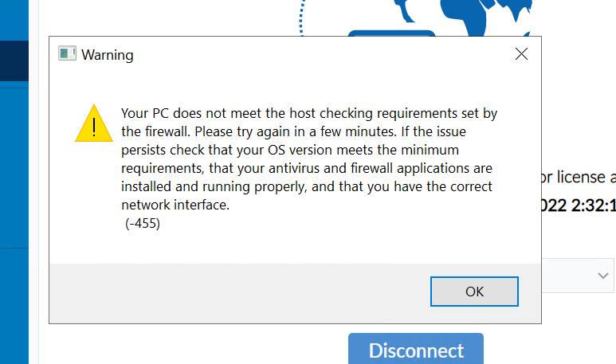
Task: Click the dotted arc beside the globe
Action: click(x=304, y=18)
